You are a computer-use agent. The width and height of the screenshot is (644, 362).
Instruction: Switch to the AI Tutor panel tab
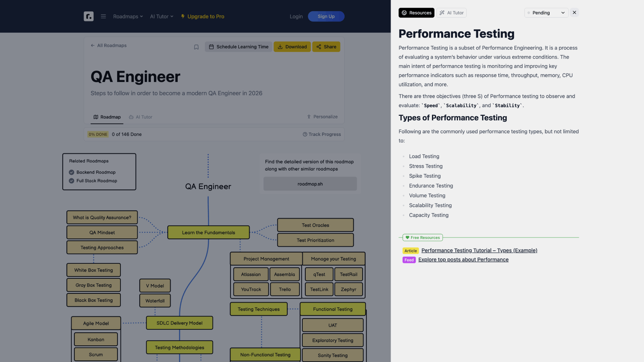pos(451,13)
